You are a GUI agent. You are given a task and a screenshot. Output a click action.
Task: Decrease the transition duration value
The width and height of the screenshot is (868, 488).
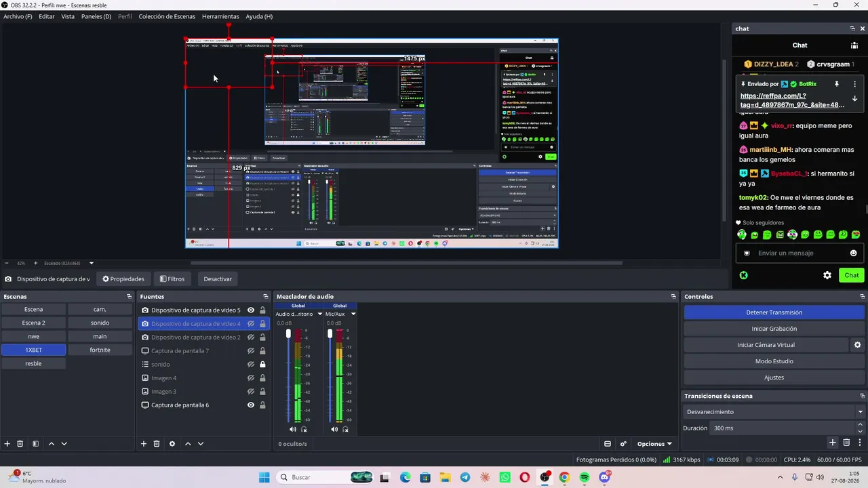coord(861,431)
